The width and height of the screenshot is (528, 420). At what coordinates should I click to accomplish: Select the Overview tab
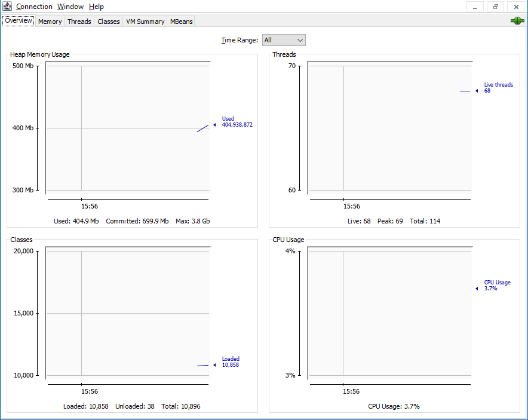19,21
